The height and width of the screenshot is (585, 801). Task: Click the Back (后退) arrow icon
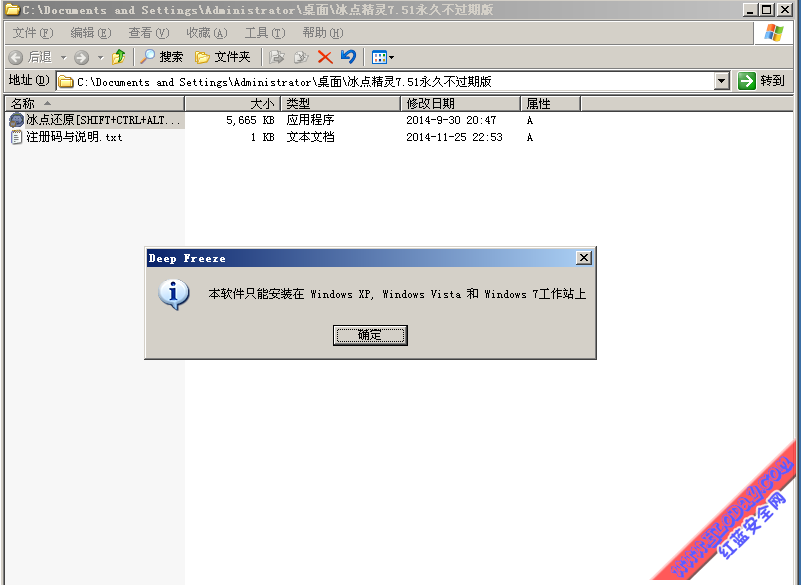click(x=16, y=57)
